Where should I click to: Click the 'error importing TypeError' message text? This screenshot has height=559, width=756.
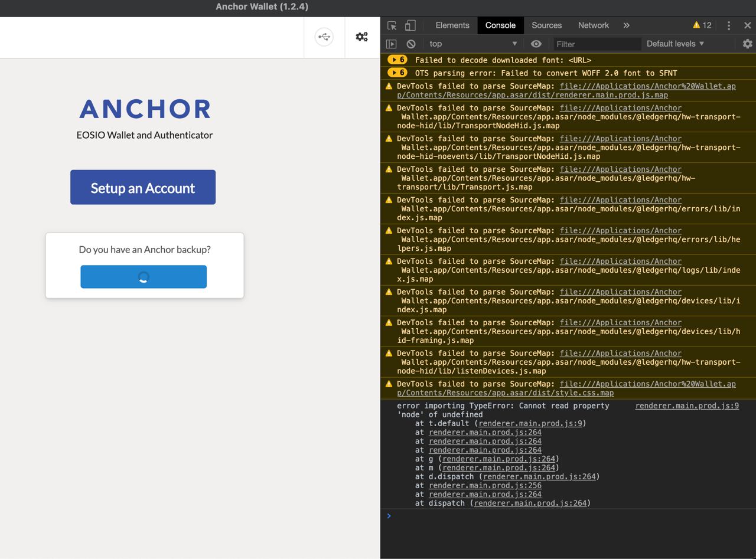503,410
